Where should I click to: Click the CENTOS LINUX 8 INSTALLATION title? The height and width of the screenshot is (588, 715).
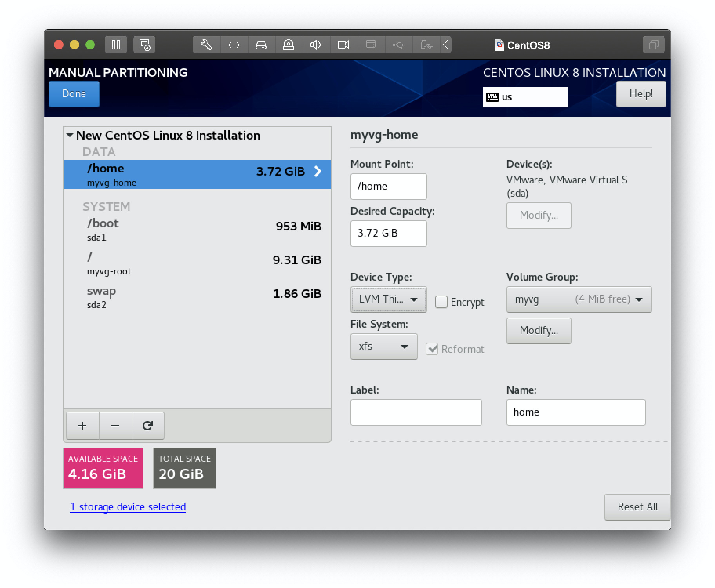[574, 73]
